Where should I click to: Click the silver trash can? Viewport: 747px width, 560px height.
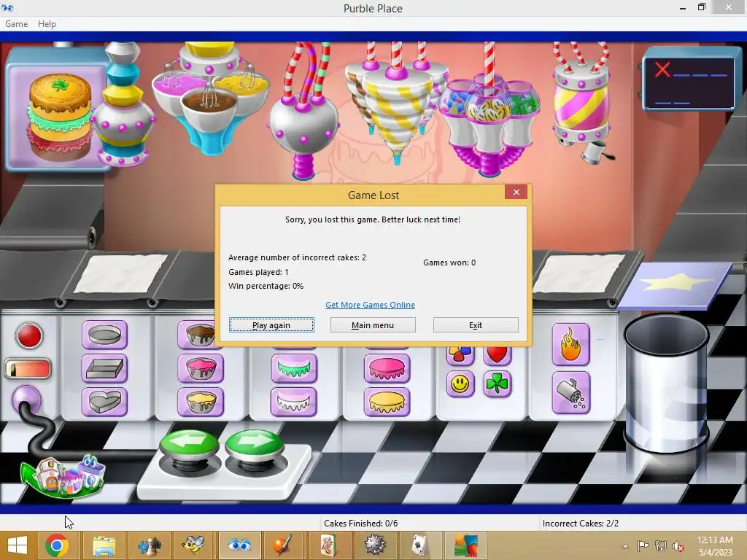(x=666, y=384)
